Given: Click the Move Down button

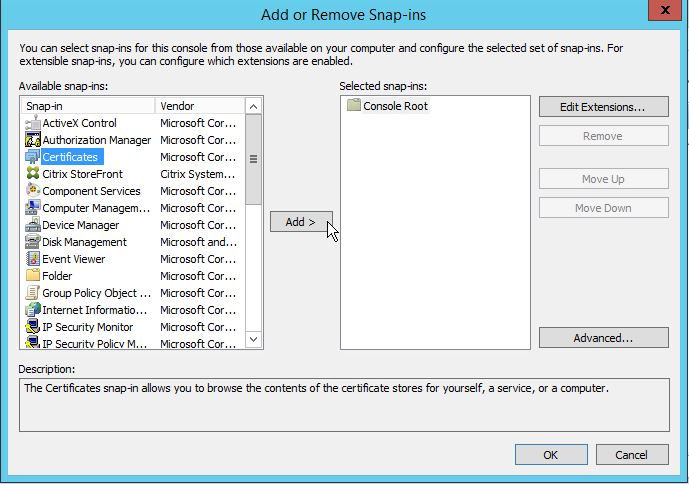Looking at the screenshot, I should point(604,208).
